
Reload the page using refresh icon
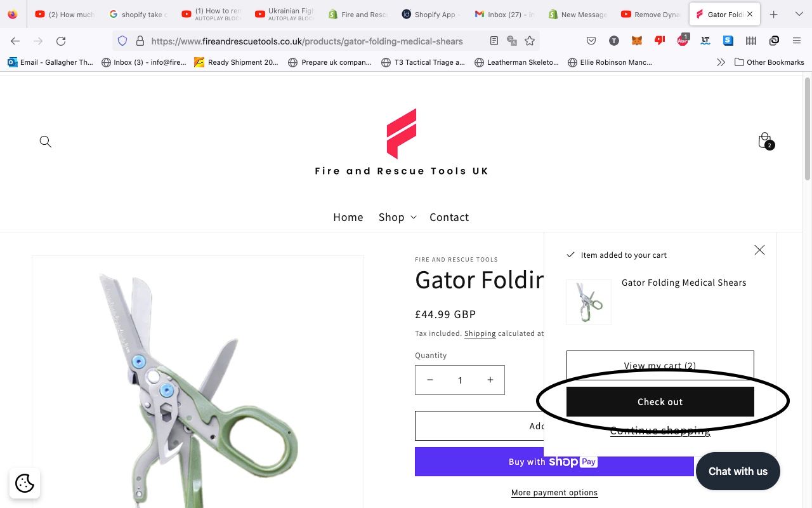(x=61, y=41)
